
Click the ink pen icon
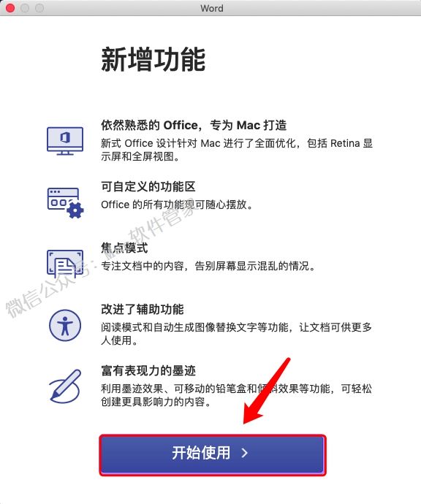tap(65, 386)
